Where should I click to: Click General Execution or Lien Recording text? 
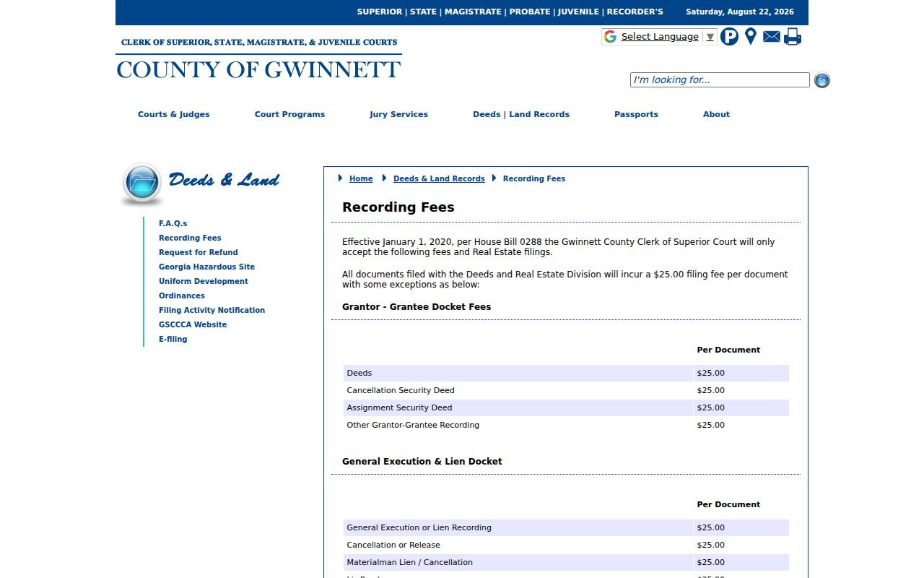coord(419,527)
